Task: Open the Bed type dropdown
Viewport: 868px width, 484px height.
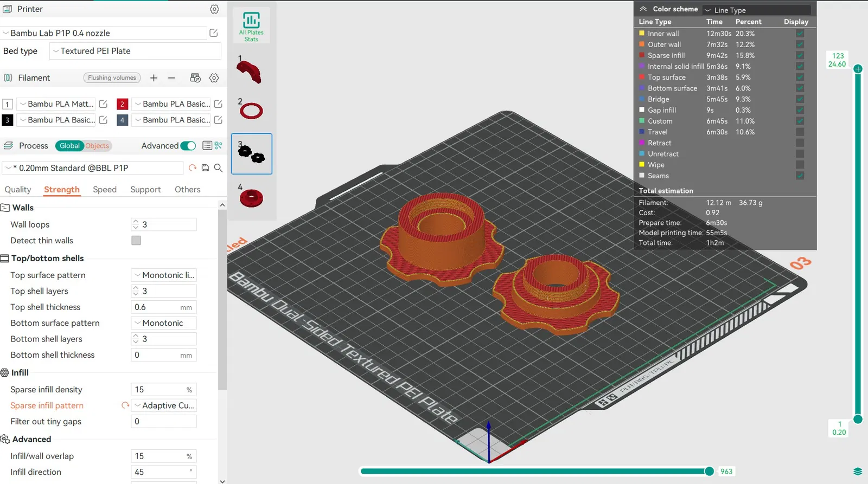Action: [135, 51]
